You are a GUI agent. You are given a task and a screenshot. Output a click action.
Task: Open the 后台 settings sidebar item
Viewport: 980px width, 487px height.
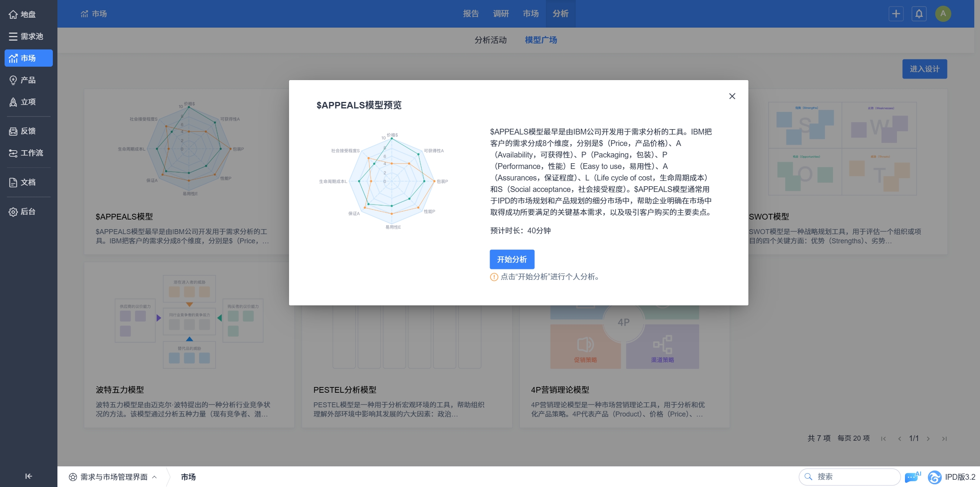coord(28,212)
